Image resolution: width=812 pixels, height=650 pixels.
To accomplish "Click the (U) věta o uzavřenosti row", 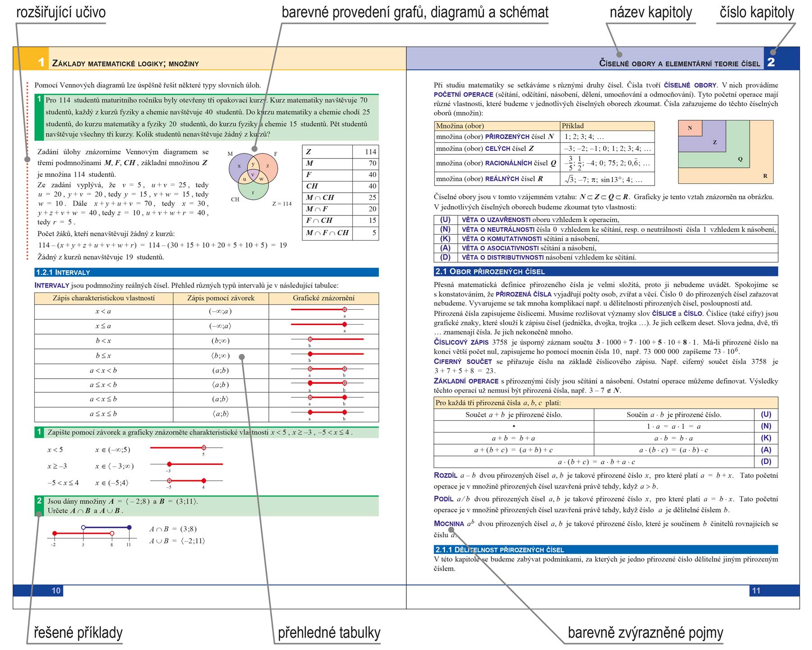I will pyautogui.click(x=606, y=220).
